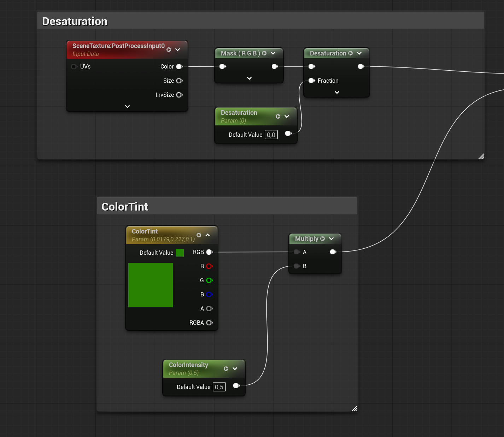Toggle preview icon on ColorIntensity node
504x437 pixels.
[x=226, y=369]
